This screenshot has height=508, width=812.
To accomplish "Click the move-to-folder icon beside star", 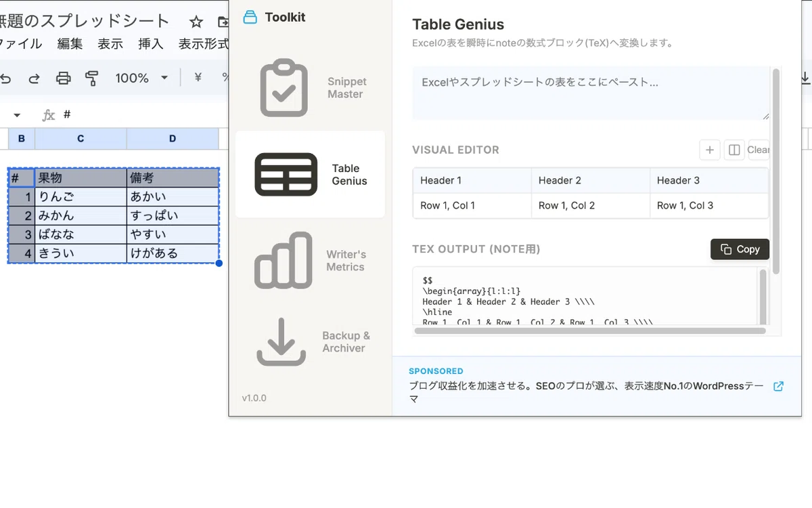I will click(x=223, y=22).
